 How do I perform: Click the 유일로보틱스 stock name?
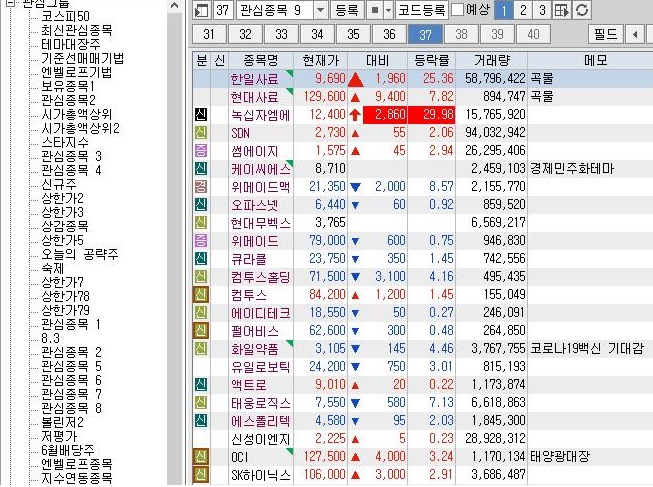tap(261, 367)
